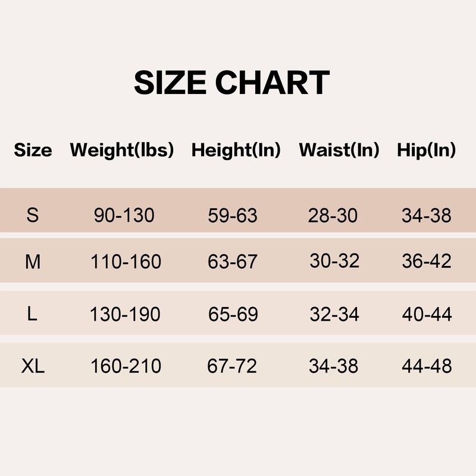
Task: Click the Size column header
Action: (x=33, y=151)
